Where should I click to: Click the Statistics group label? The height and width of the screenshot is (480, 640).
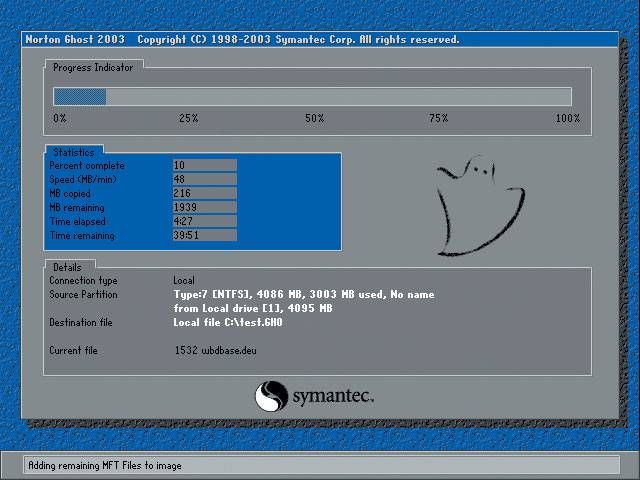click(x=73, y=152)
